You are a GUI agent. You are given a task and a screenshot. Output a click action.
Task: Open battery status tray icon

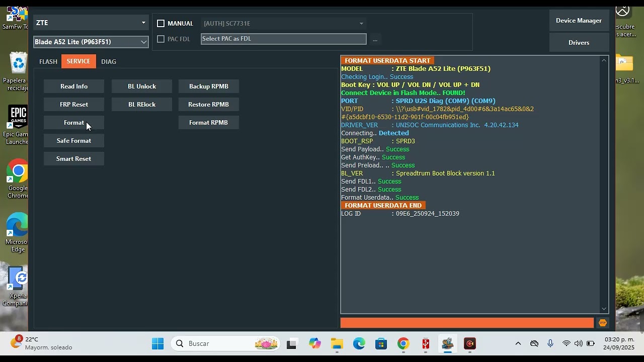tap(591, 343)
